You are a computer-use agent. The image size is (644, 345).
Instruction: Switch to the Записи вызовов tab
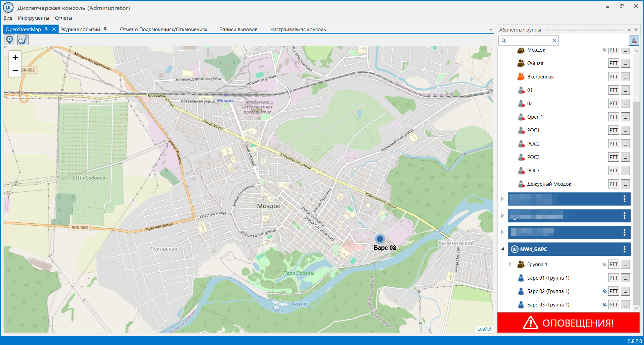coord(238,30)
